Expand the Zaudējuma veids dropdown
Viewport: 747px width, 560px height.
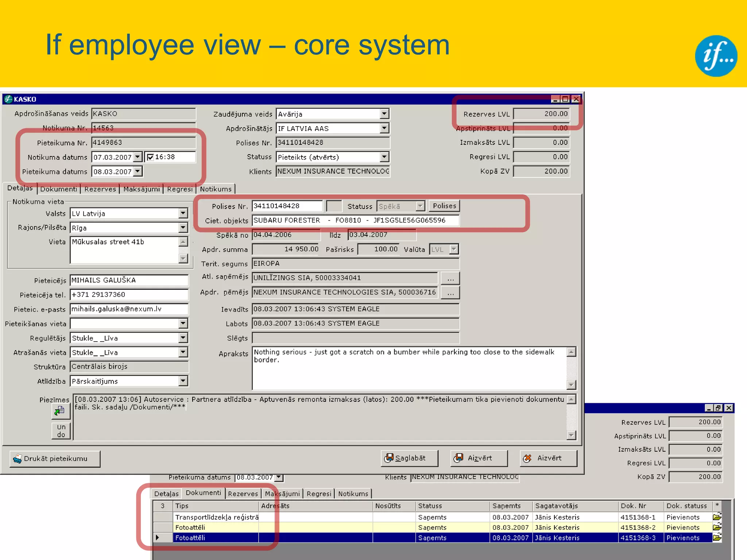[384, 114]
